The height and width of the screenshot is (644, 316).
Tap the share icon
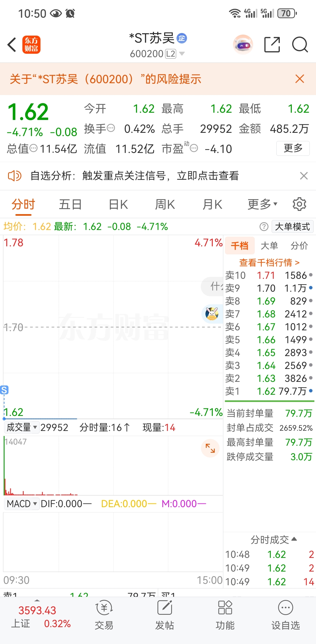pos(272,45)
